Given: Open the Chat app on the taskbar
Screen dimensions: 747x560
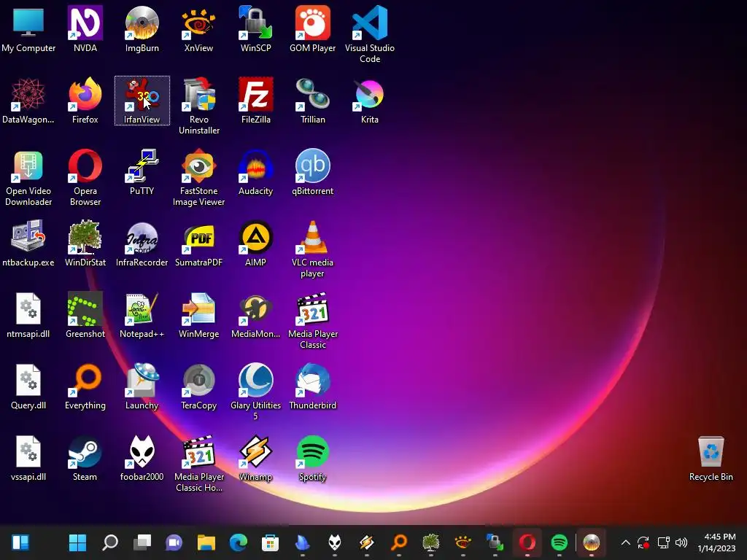Looking at the screenshot, I should click(x=174, y=542).
